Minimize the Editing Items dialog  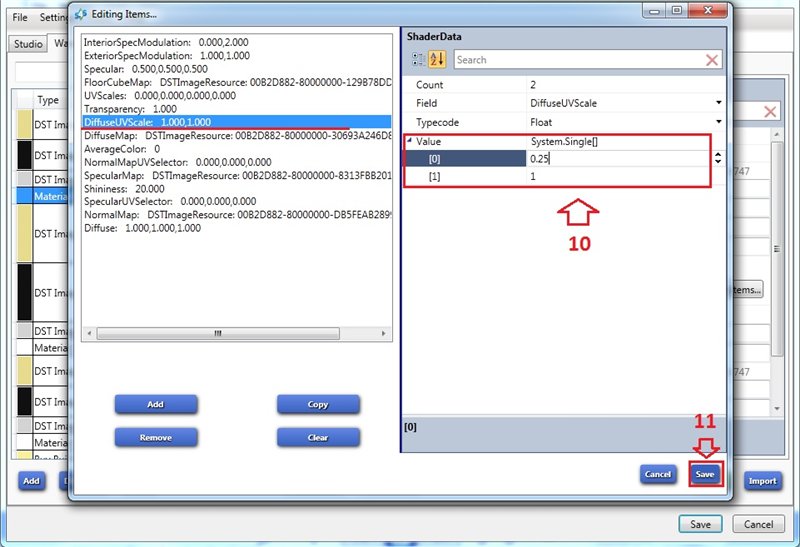coord(649,12)
